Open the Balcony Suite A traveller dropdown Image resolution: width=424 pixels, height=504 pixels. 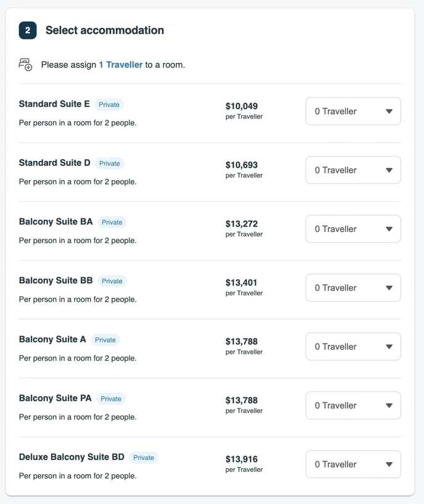tap(353, 347)
